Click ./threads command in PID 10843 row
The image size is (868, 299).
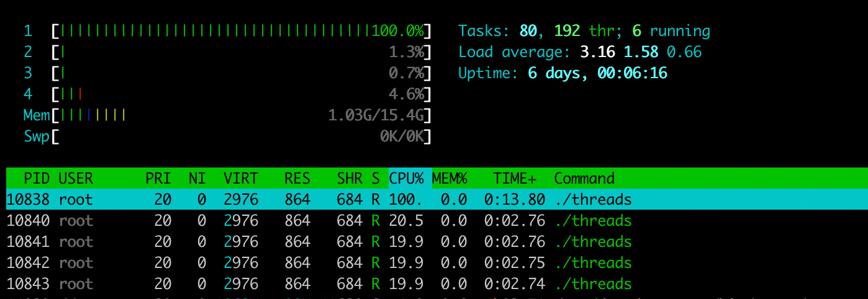point(592,284)
